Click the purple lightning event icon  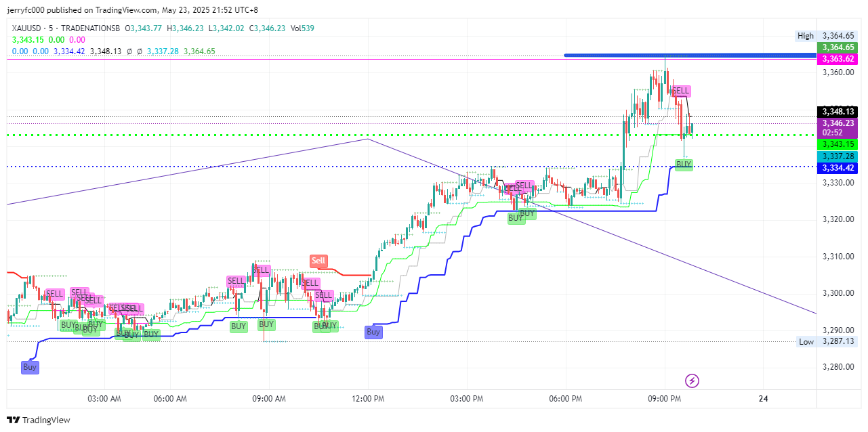click(x=692, y=381)
